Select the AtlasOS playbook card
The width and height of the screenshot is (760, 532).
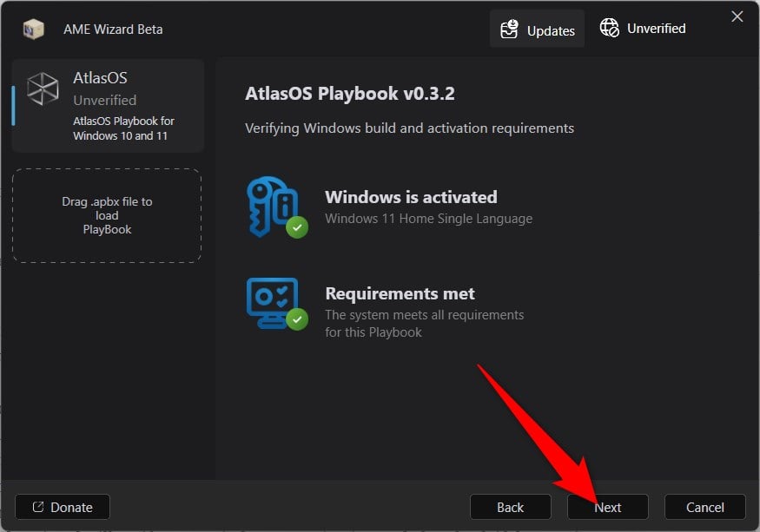108,106
